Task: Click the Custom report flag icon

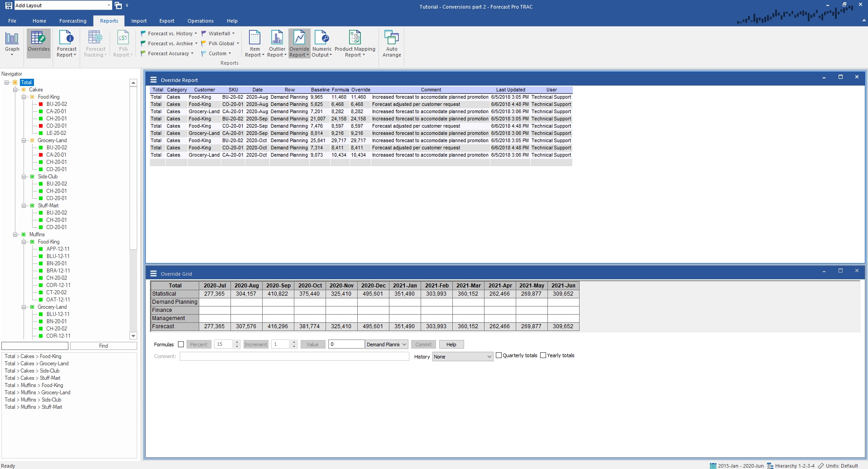Action: coord(204,53)
